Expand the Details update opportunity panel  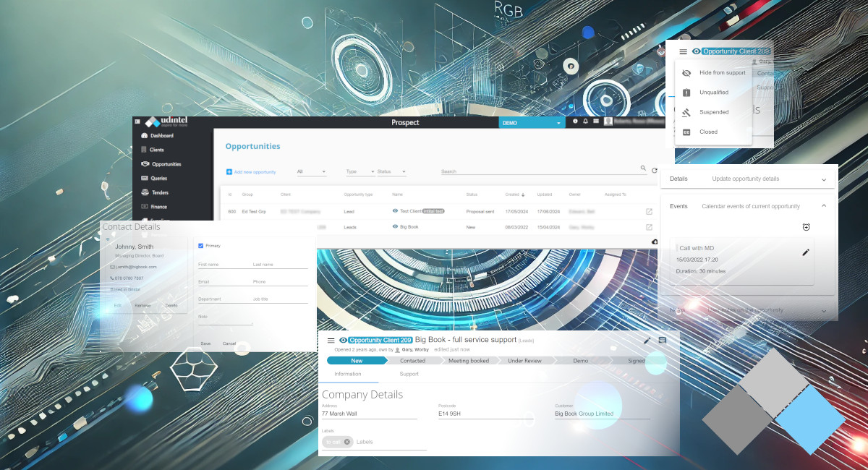pyautogui.click(x=823, y=179)
